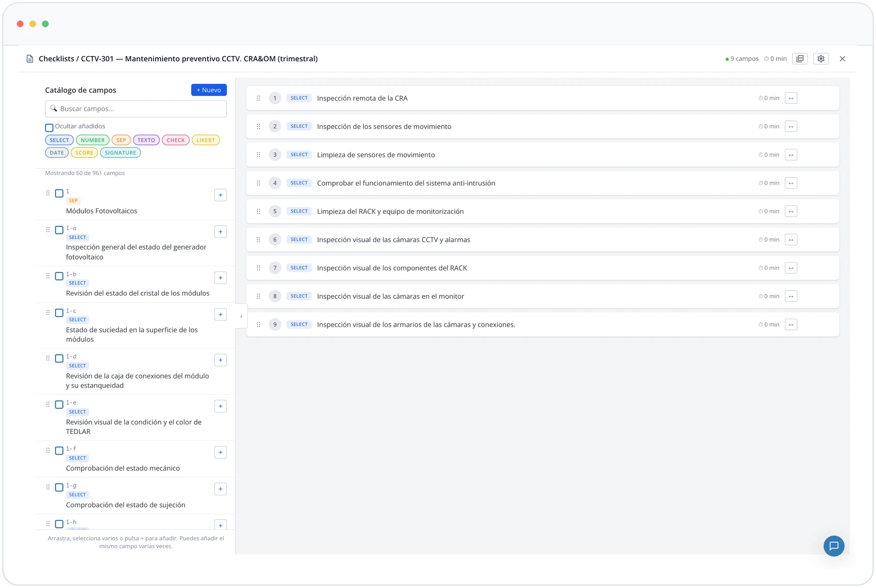Open the checklist settings gear icon
Image resolution: width=876 pixels, height=588 pixels.
[x=821, y=59]
